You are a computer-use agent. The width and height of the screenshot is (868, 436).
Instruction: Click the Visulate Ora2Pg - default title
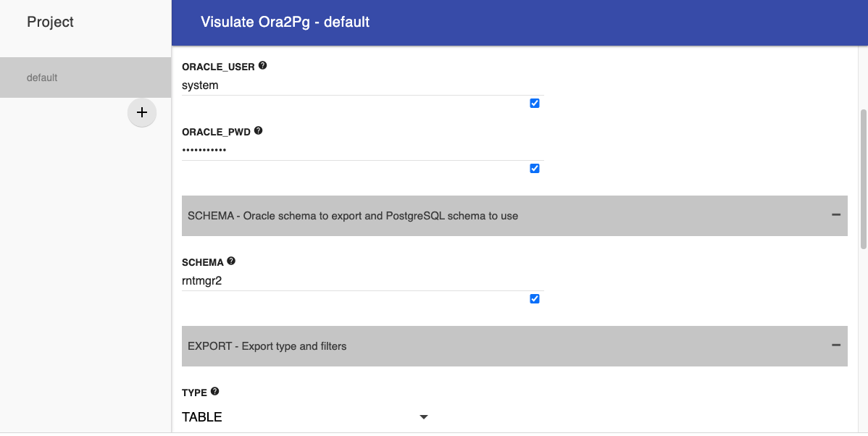pos(285,22)
